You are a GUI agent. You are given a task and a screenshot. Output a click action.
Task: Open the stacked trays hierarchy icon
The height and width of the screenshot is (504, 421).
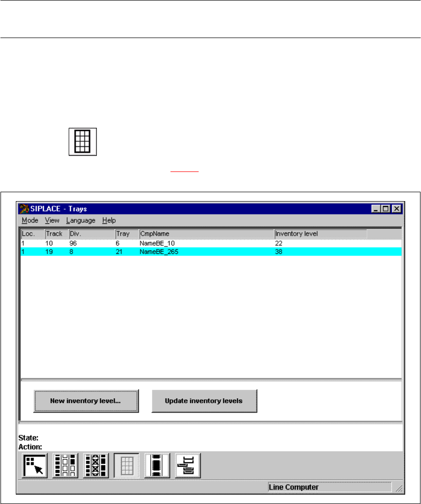pos(188,465)
